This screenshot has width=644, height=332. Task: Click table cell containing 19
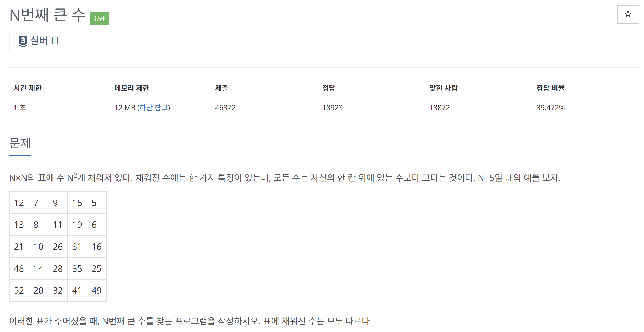(x=77, y=225)
